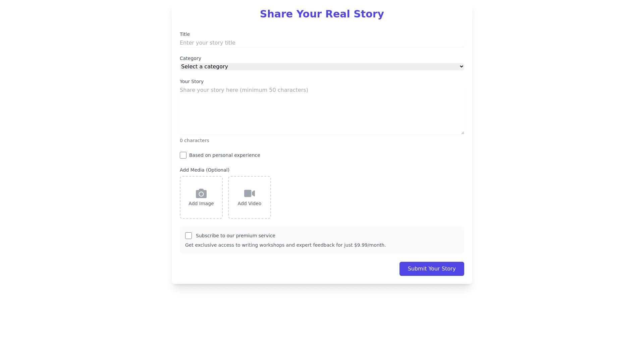Submit Your Story button
Image resolution: width=644 pixels, height=362 pixels.
click(431, 269)
